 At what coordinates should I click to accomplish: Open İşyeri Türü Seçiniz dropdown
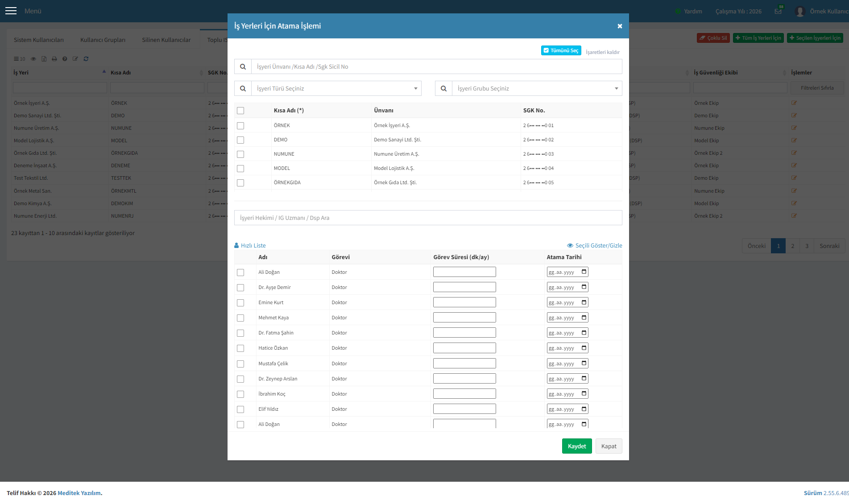336,88
